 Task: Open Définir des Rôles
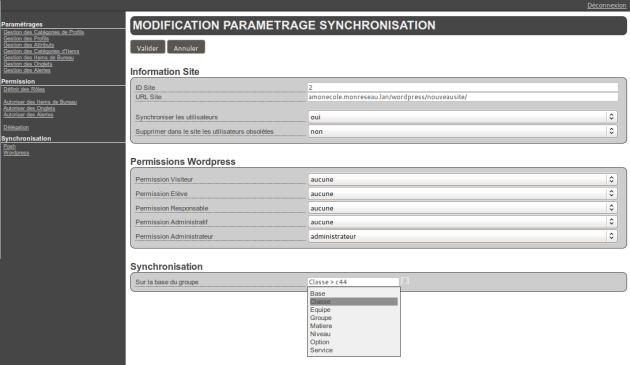pyautogui.click(x=24, y=89)
